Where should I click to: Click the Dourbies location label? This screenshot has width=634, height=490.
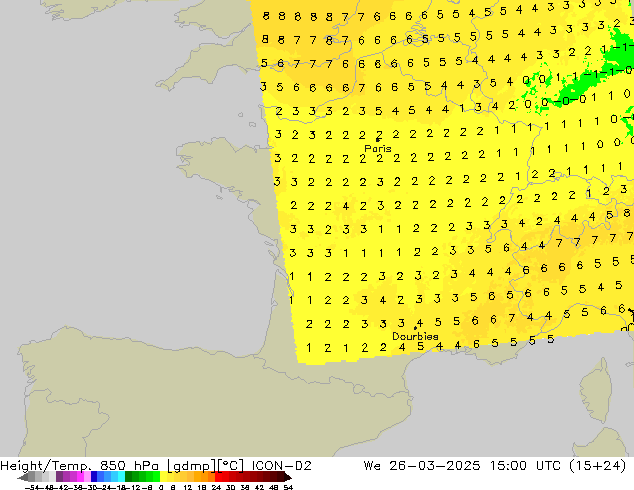coord(415,336)
